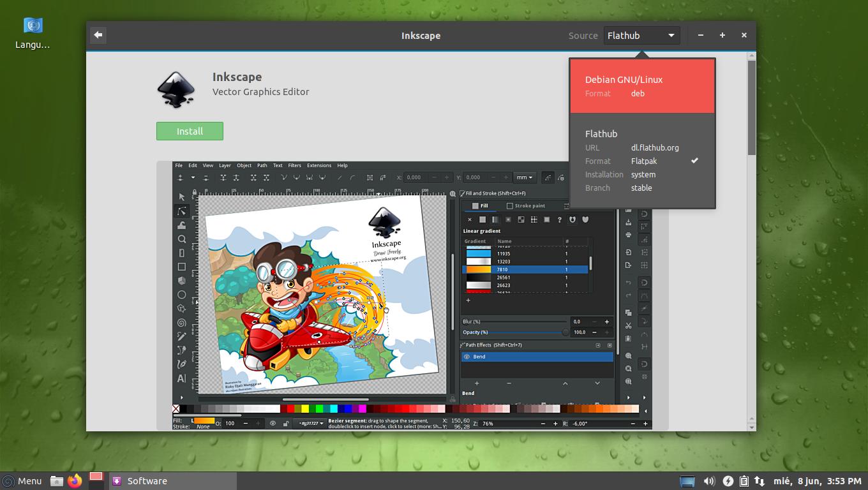868x490 pixels.
Task: Minimize the Software window
Action: (701, 35)
